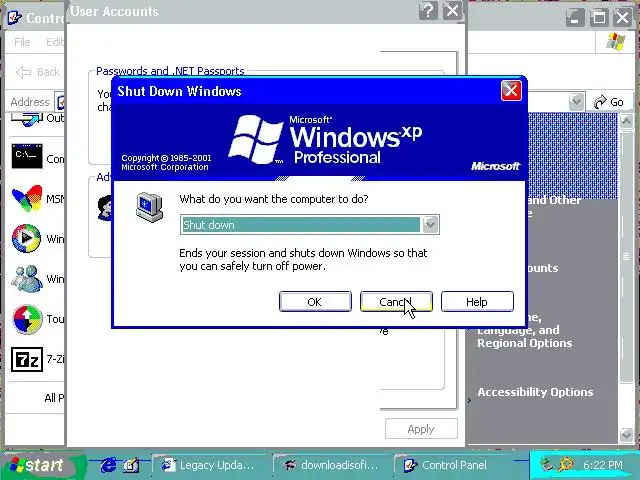Open Outlook Express icon in Start menu
Image resolution: width=640 pixels, height=480 pixels.
pyautogui.click(x=27, y=120)
